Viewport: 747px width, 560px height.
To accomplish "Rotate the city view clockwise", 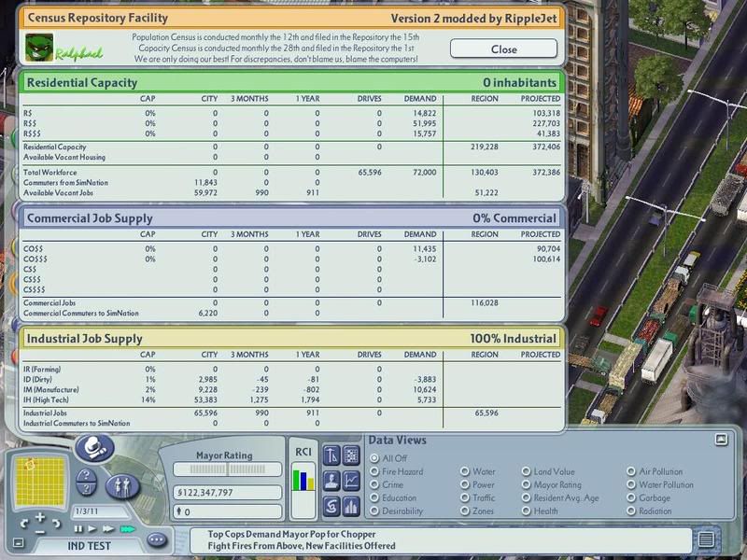I will coord(57,524).
